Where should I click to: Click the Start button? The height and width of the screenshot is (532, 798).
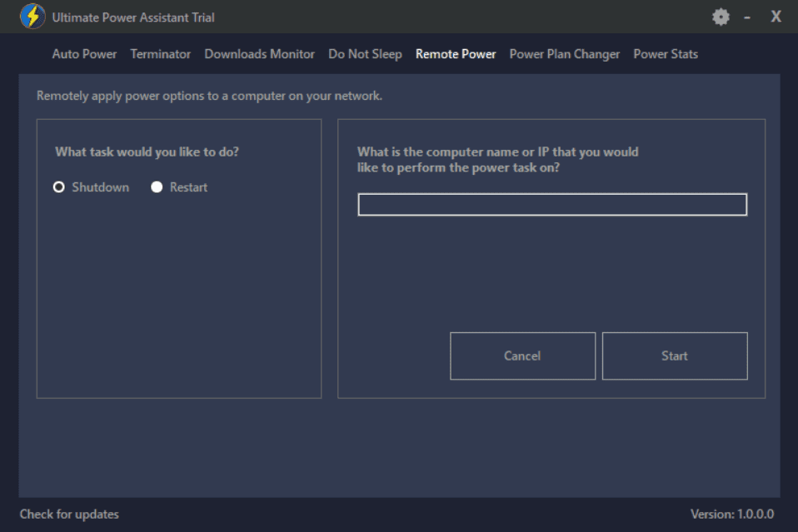pyautogui.click(x=675, y=356)
